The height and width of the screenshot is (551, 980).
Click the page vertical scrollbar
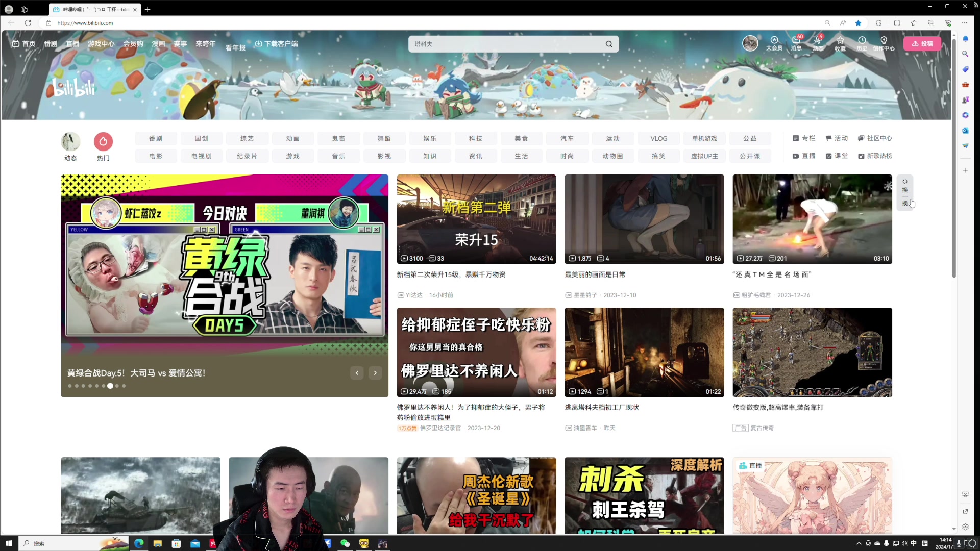coord(954,158)
